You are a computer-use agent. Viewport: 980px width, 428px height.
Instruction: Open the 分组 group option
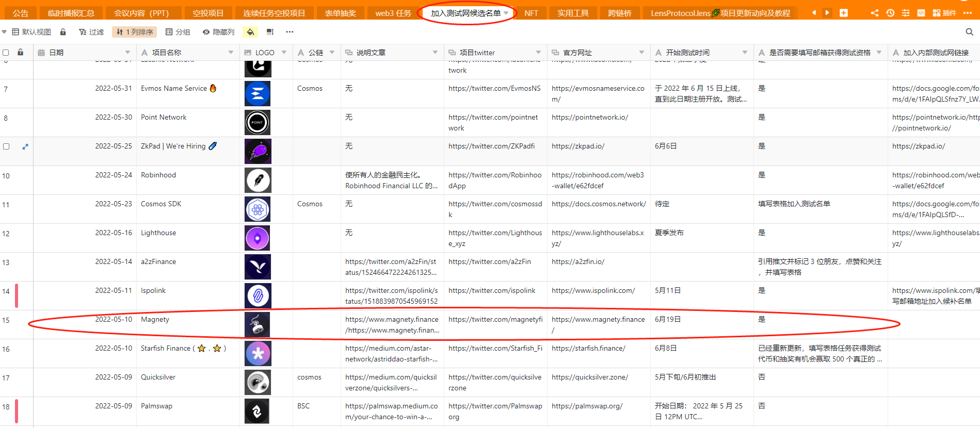click(x=178, y=32)
